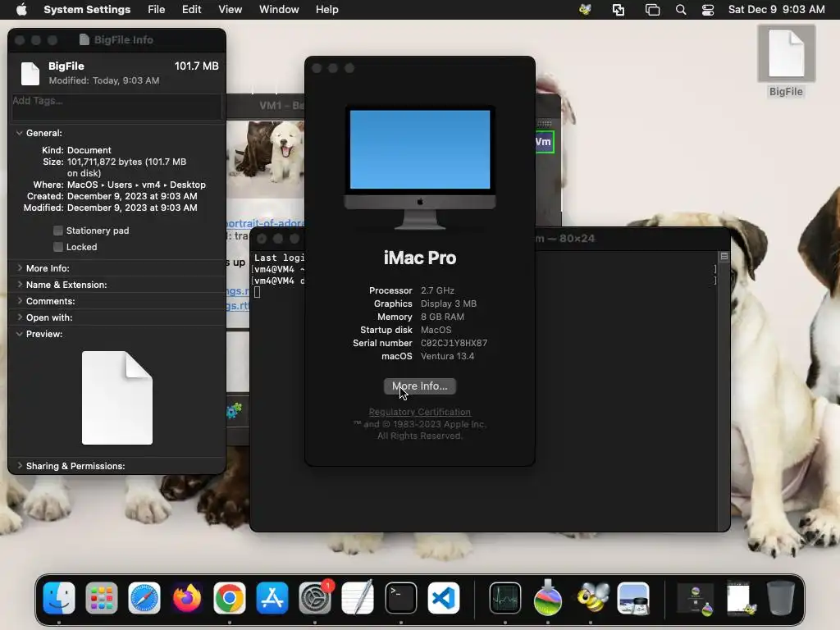This screenshot has height=630, width=840.
Task: Click the Terminal scrollback marker icon
Action: pos(724,257)
